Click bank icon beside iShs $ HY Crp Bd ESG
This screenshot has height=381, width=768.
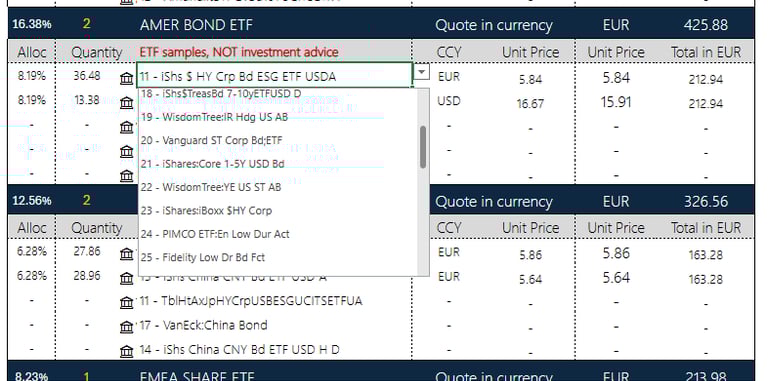tap(126, 78)
